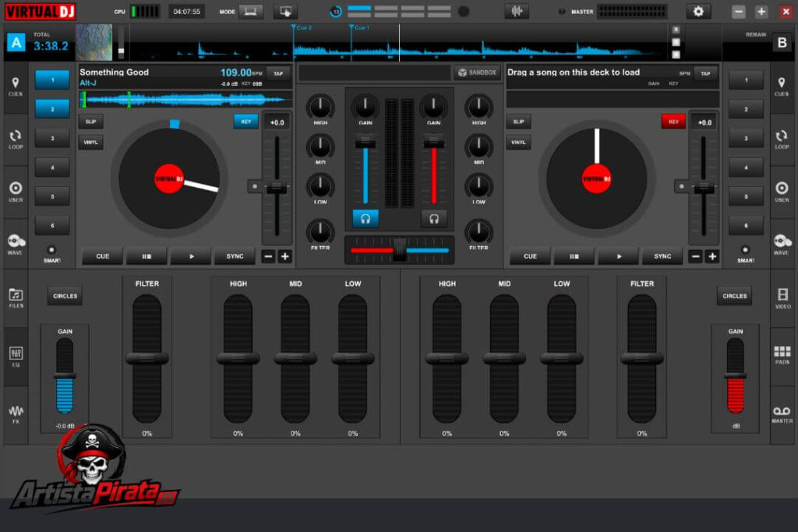Click the crossfader handle

(x=400, y=250)
